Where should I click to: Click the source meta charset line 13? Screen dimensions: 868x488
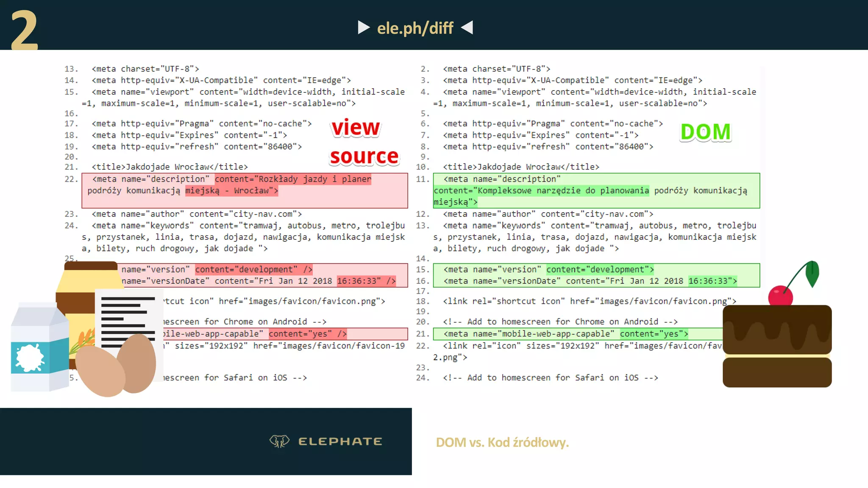tap(145, 69)
